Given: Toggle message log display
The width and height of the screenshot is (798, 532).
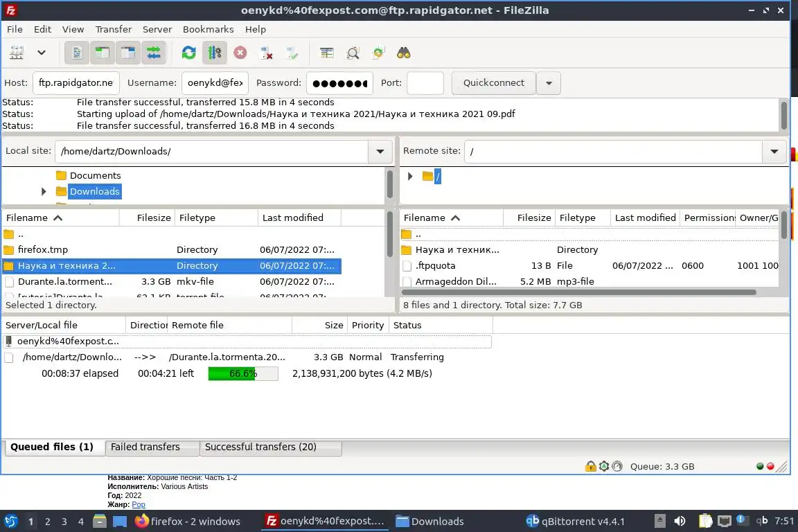Looking at the screenshot, I should [x=77, y=53].
